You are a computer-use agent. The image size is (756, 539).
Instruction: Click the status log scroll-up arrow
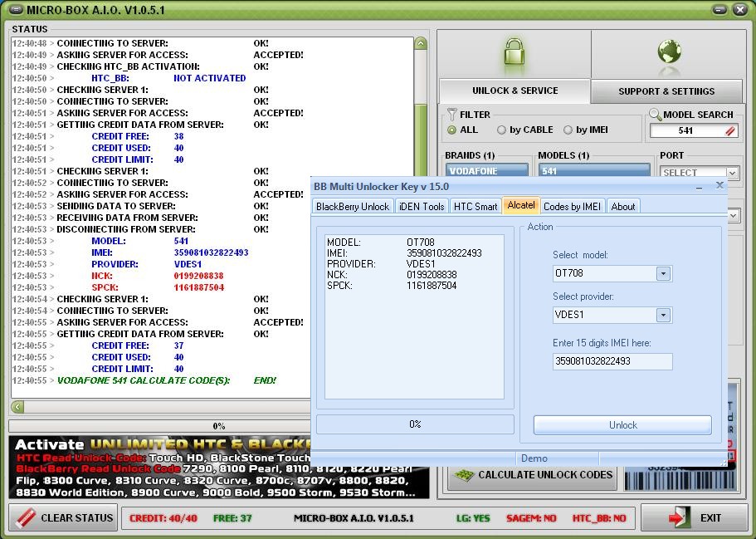click(421, 44)
